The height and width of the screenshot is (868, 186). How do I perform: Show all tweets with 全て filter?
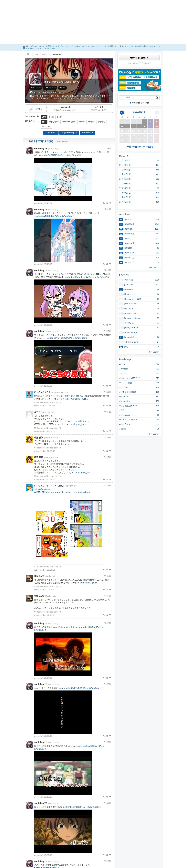point(44,122)
